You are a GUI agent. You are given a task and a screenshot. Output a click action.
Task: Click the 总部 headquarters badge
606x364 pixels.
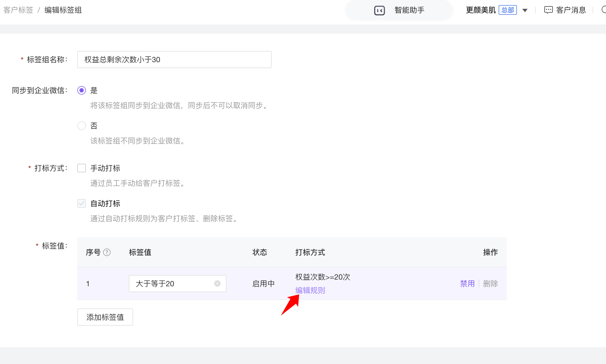pos(508,10)
